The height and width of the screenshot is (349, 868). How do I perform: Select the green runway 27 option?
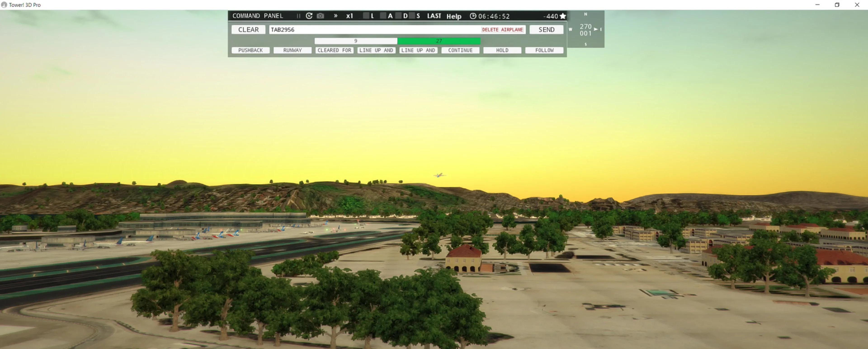click(x=439, y=41)
